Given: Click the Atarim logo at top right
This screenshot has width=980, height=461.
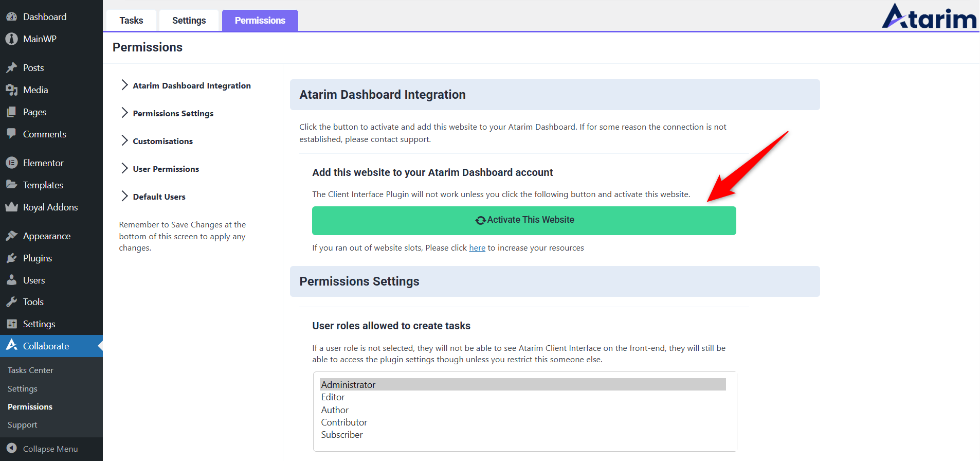Looking at the screenshot, I should pos(929,16).
